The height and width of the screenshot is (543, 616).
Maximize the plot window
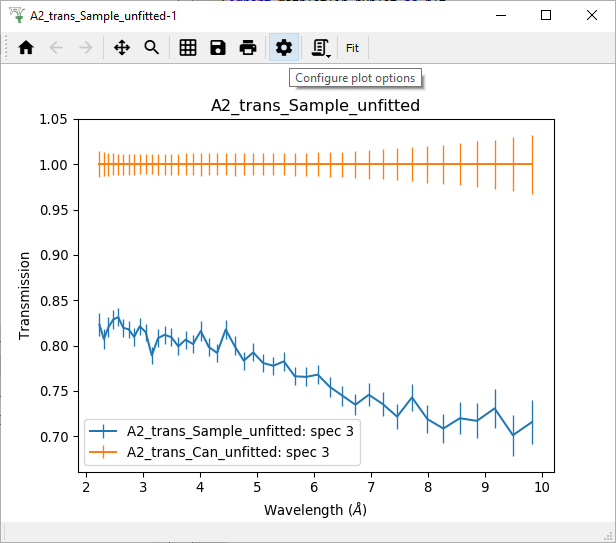point(546,15)
